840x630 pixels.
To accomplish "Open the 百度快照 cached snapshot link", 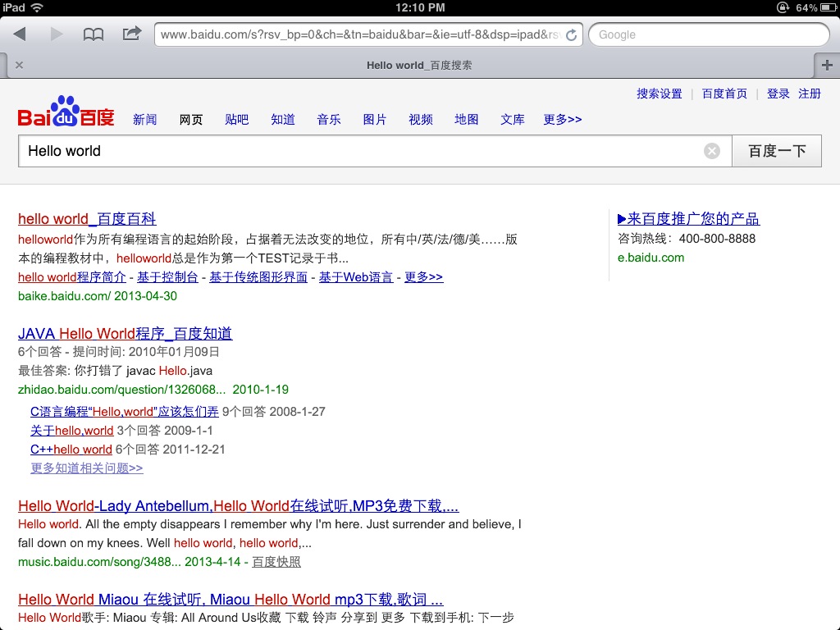I will (276, 561).
